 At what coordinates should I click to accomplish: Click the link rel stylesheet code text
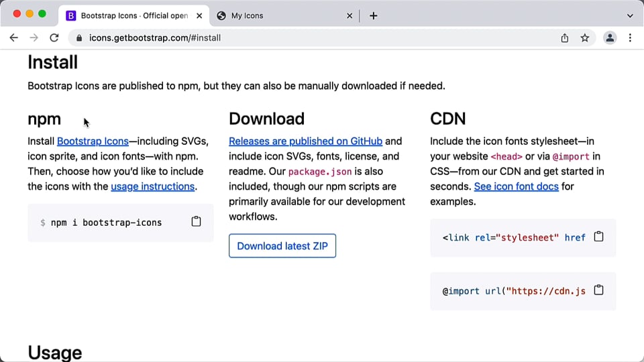(x=514, y=237)
